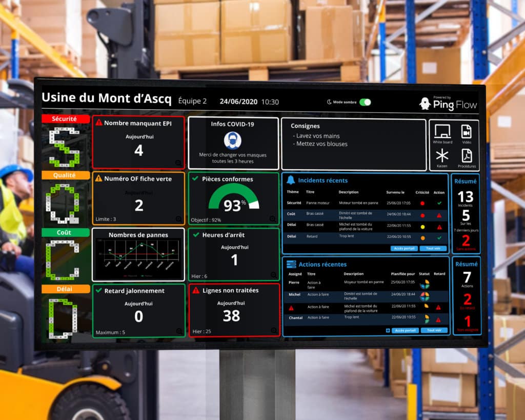The image size is (525, 420).
Task: Click the action check of the Retard incident
Action: click(x=439, y=238)
